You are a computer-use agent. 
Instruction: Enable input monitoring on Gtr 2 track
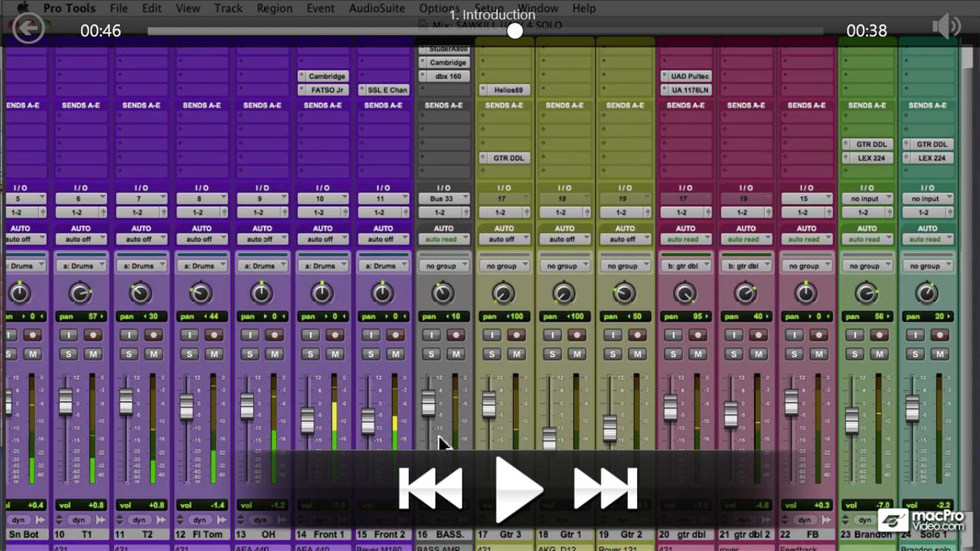point(612,335)
